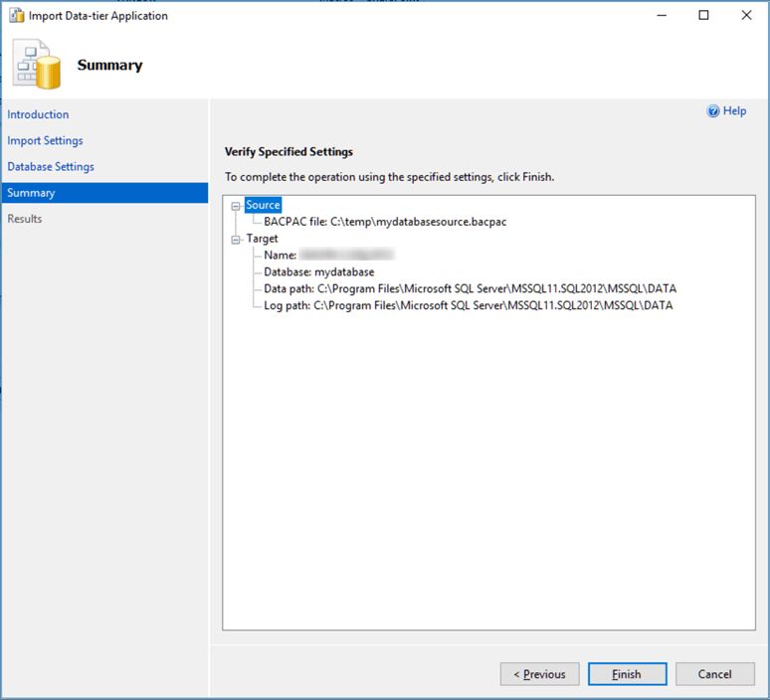Click the Previous button
Image resolution: width=770 pixels, height=700 pixels.
pos(539,674)
